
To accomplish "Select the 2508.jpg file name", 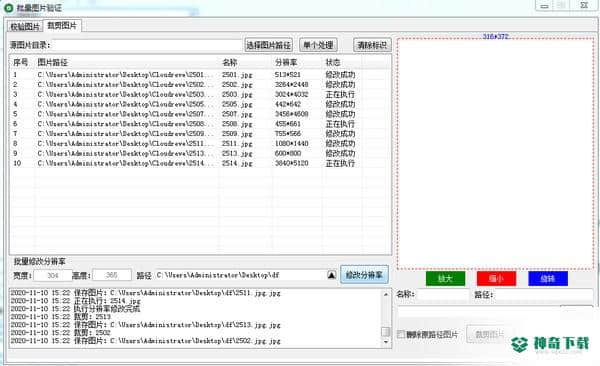I will coord(237,124).
